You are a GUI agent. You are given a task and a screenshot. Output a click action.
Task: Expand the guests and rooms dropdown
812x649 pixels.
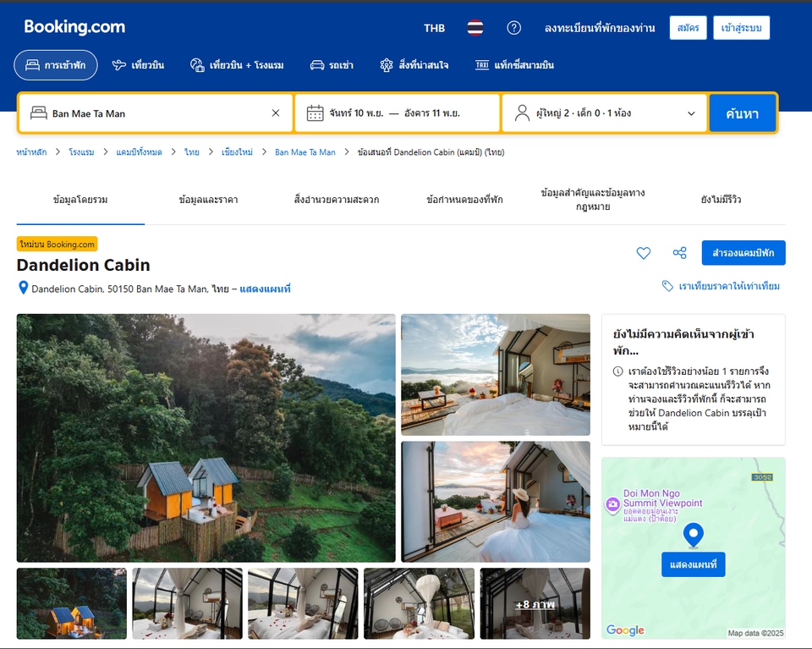[605, 113]
